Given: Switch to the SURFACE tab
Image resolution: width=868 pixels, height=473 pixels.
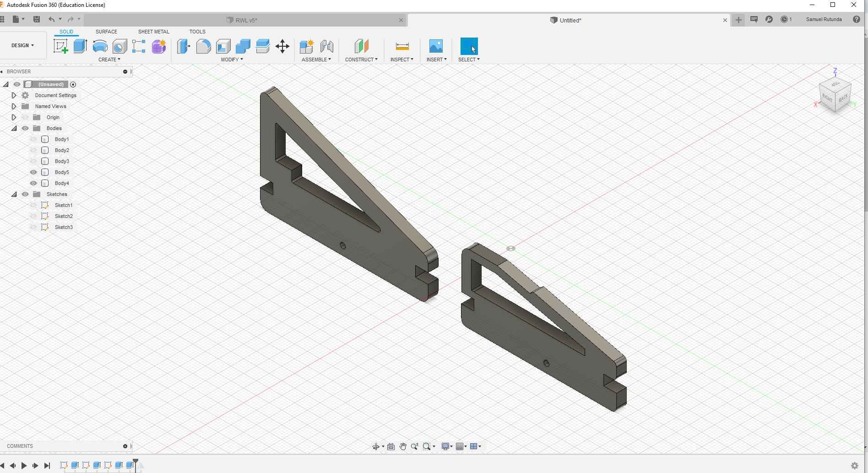Looking at the screenshot, I should 106,32.
